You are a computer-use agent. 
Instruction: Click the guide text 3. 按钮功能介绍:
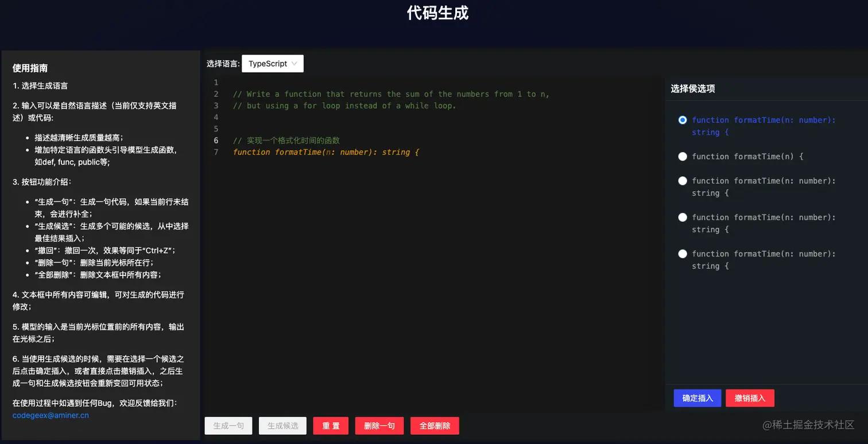pos(42,182)
